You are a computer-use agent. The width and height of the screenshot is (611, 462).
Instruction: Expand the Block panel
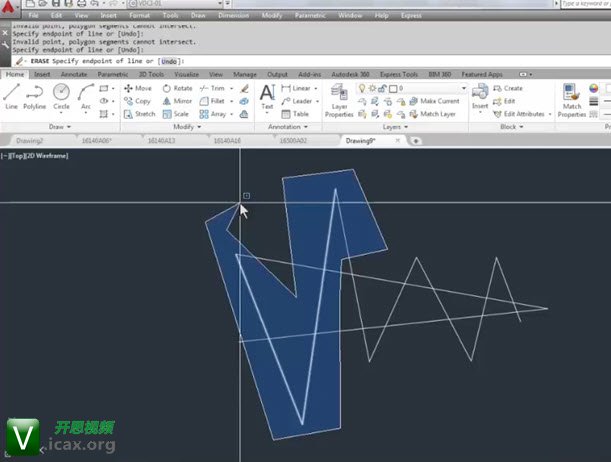coord(511,127)
